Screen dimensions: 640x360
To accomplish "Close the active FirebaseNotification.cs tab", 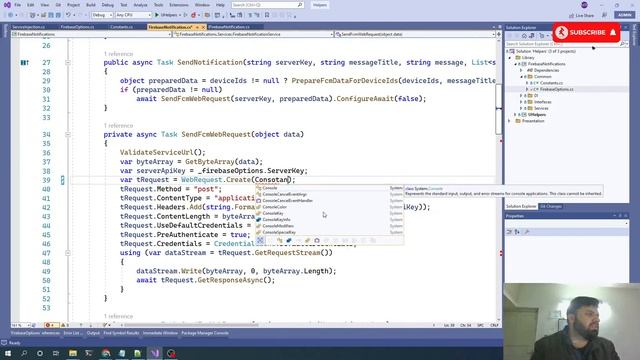I will [203, 27].
